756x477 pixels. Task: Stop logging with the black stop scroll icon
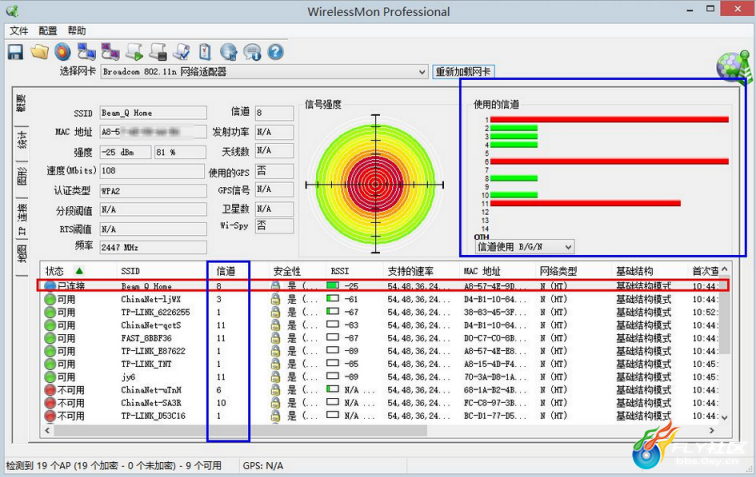pyautogui.click(x=158, y=52)
